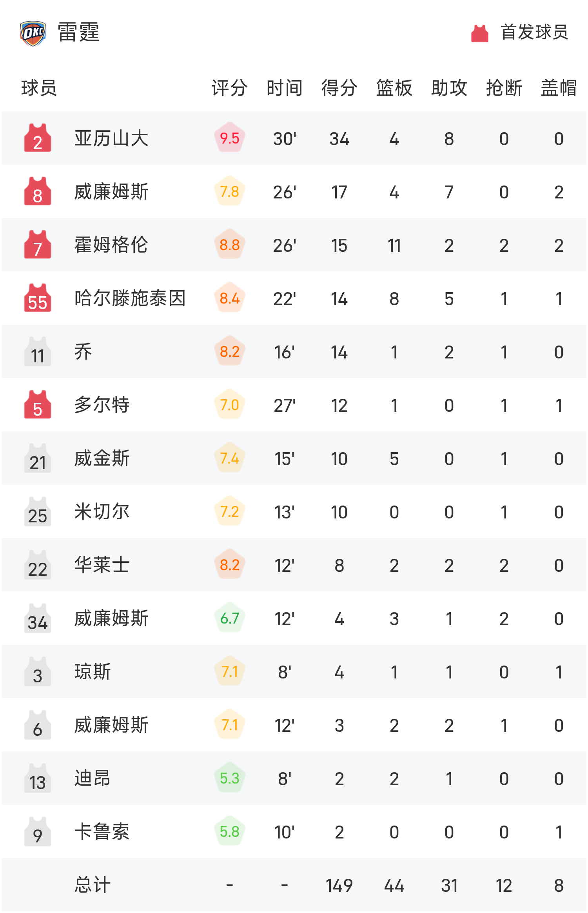Image resolution: width=588 pixels, height=913 pixels.
Task: Open sorting on the 助攻 column
Action: click(x=449, y=88)
